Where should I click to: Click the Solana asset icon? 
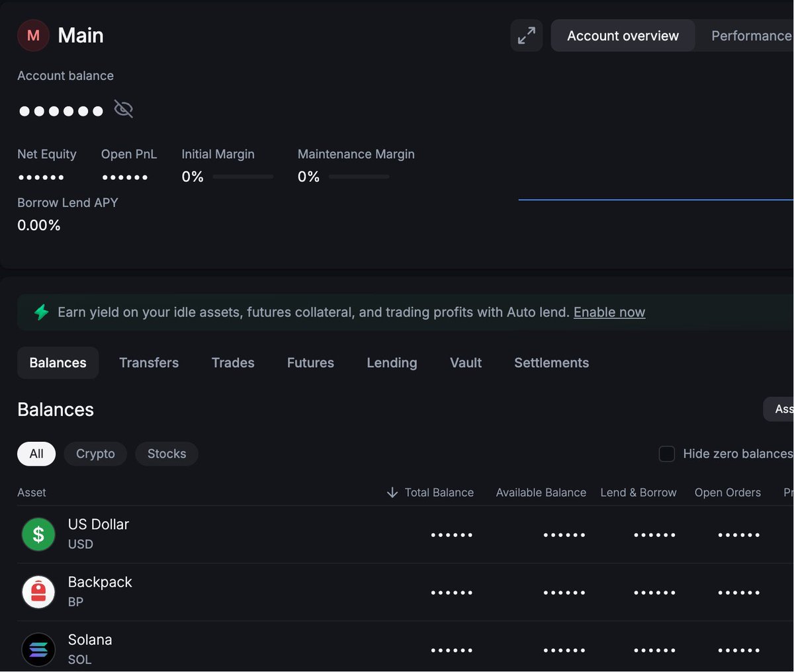point(38,650)
